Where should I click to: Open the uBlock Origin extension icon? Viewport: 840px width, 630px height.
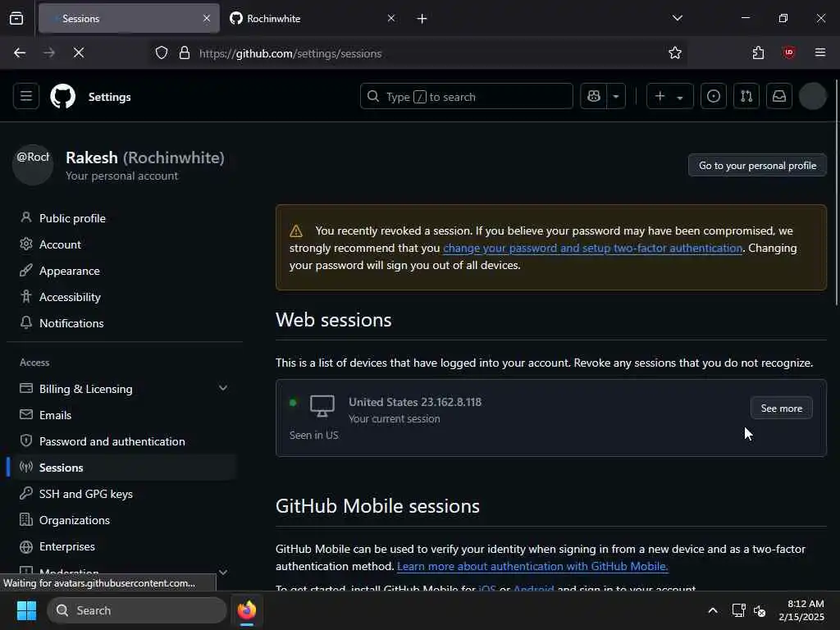tap(789, 52)
